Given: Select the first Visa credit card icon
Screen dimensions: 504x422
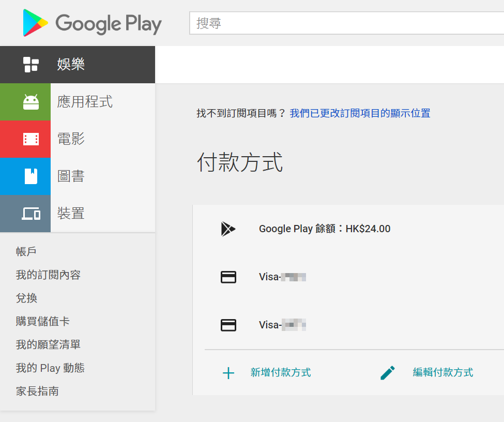Looking at the screenshot, I should 228,277.
